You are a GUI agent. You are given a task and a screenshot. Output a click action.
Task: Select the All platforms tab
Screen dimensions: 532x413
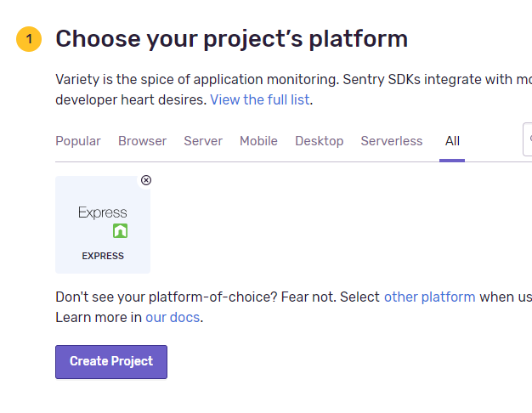[452, 141]
